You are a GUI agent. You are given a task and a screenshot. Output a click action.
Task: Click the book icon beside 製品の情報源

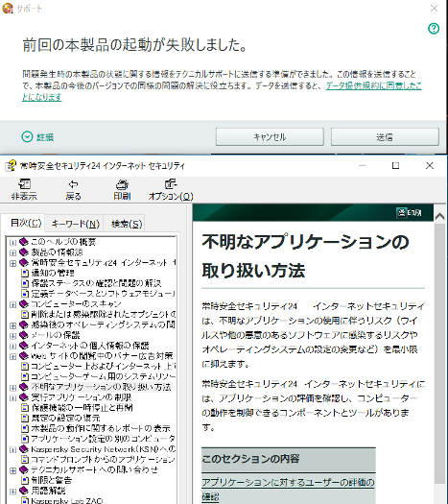tap(24, 252)
